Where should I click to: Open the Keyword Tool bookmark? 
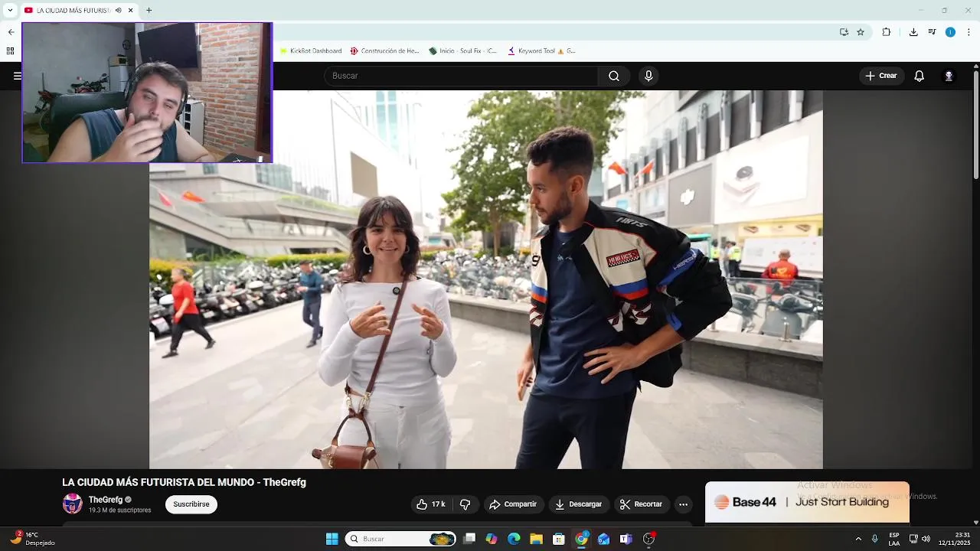[x=541, y=51]
